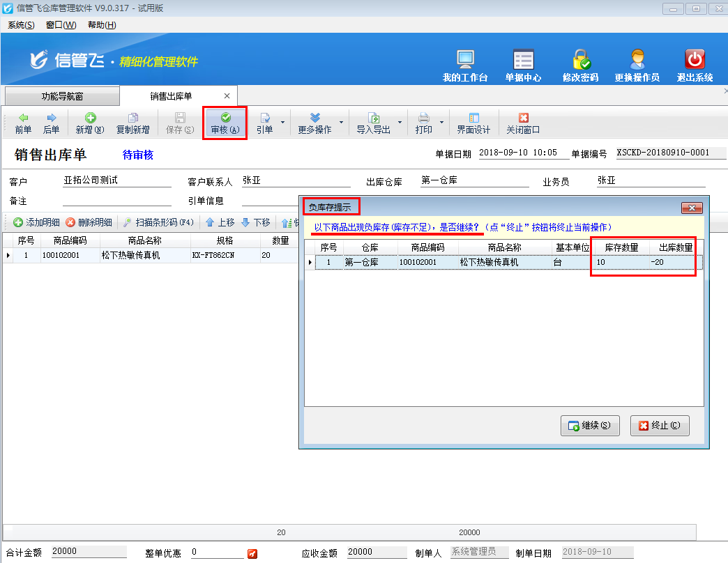Click the 继续(S) button in the dialog

coord(589,425)
